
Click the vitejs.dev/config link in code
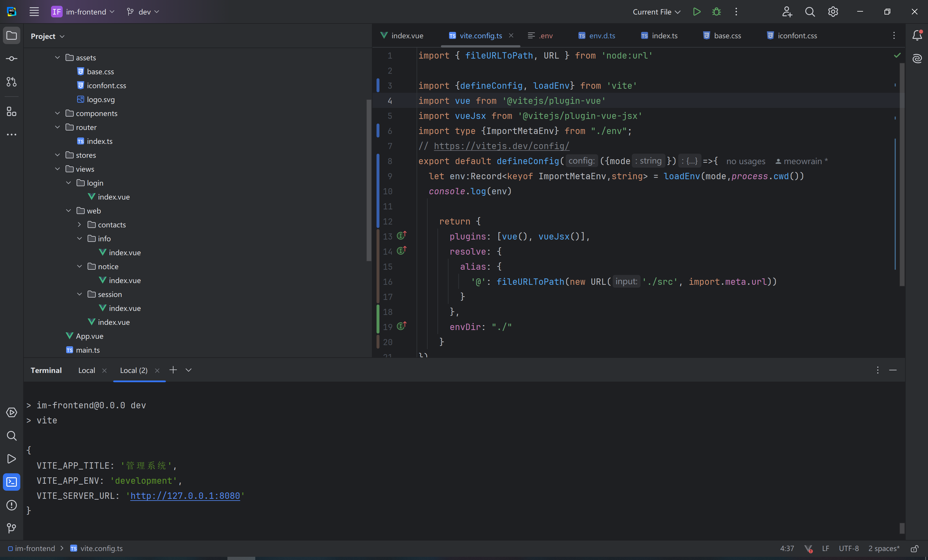click(501, 146)
